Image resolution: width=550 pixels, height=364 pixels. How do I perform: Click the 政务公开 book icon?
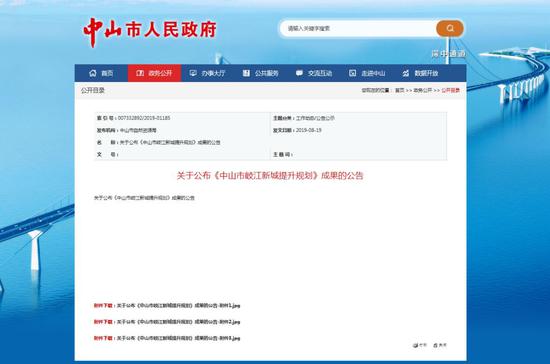tap(140, 73)
